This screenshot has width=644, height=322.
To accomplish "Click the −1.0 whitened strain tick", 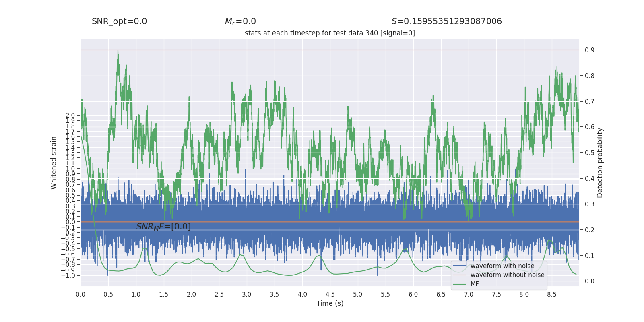I will pyautogui.click(x=68, y=276).
